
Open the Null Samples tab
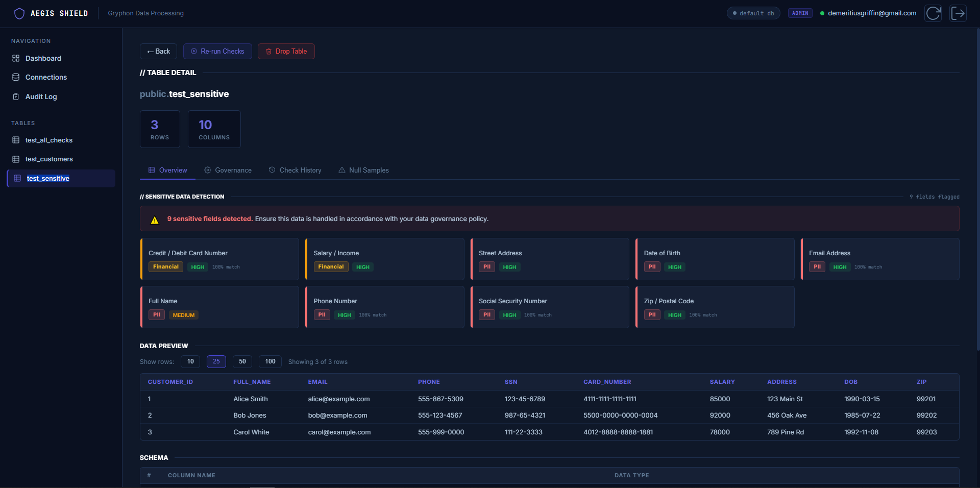point(363,170)
